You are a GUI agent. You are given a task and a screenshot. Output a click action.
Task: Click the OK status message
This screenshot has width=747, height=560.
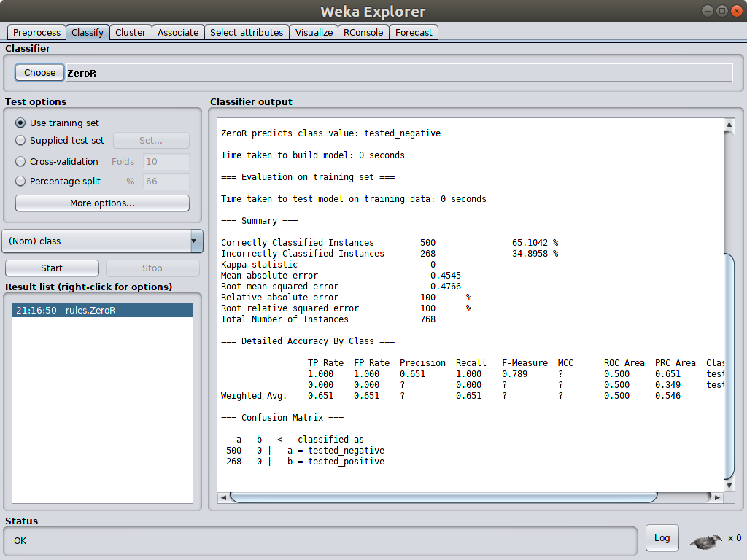[x=20, y=541]
